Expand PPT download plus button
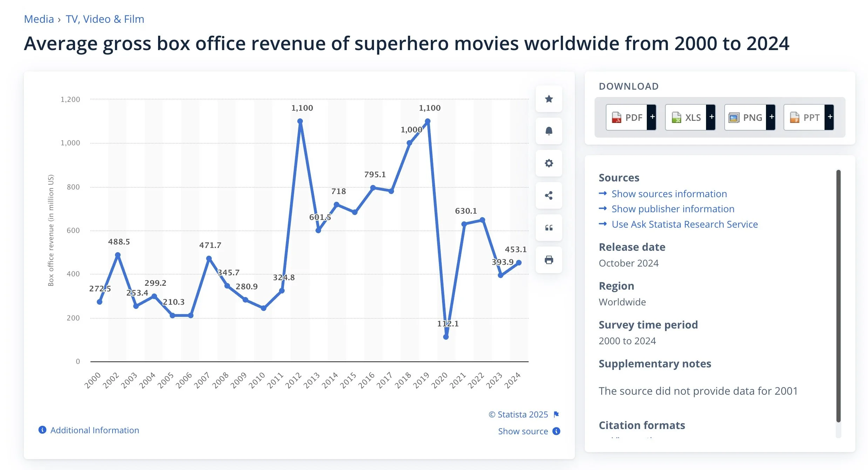This screenshot has width=868, height=470. pyautogui.click(x=829, y=117)
